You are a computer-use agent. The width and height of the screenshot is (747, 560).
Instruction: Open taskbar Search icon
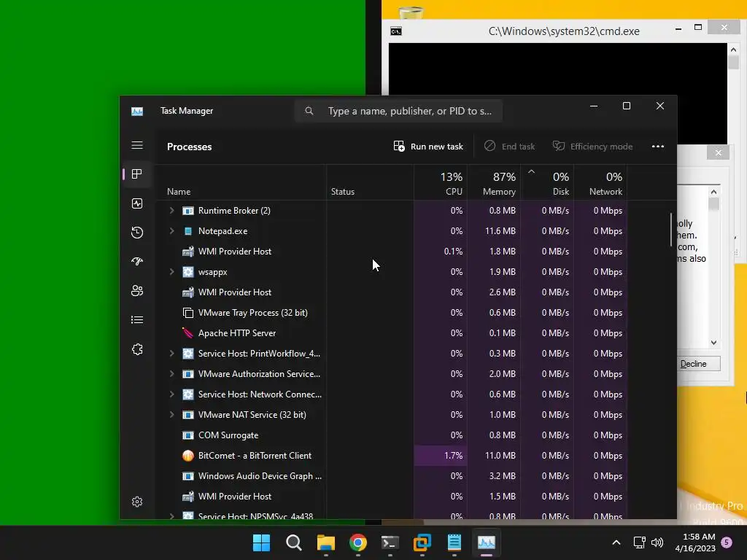pos(293,542)
